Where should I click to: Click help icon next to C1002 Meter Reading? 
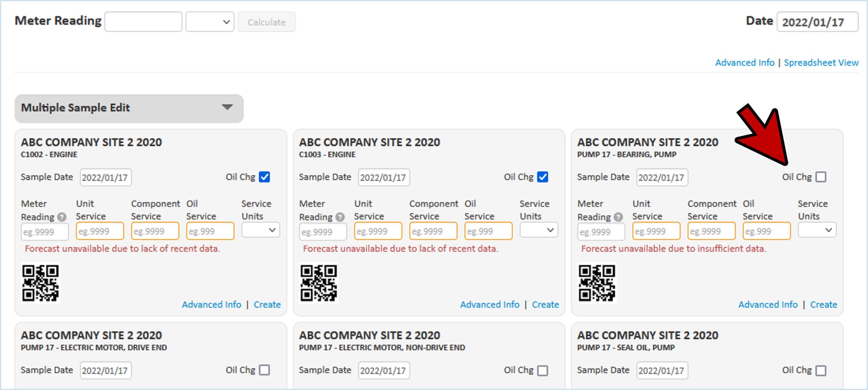(x=62, y=217)
